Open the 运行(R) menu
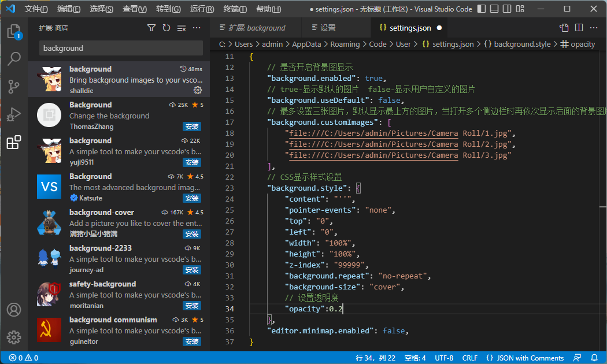The height and width of the screenshot is (364, 607). pos(202,9)
